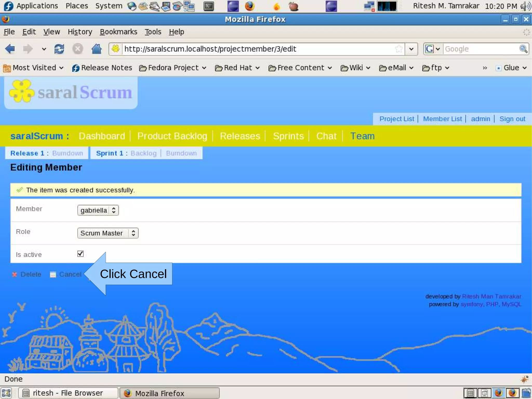This screenshot has width=532, height=399.
Task: Go to the home page icon
Action: click(96, 49)
